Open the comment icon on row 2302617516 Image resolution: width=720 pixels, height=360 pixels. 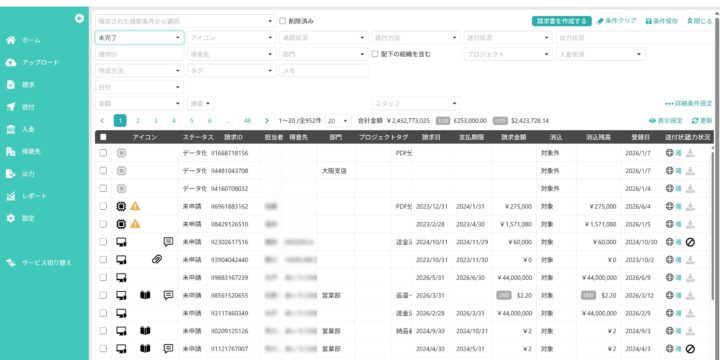point(169,242)
